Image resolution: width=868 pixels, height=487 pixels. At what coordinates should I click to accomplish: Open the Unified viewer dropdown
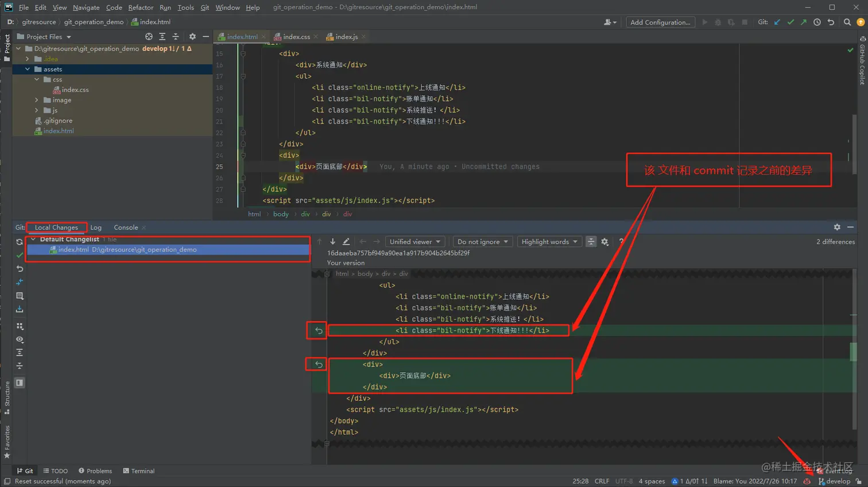coord(413,241)
